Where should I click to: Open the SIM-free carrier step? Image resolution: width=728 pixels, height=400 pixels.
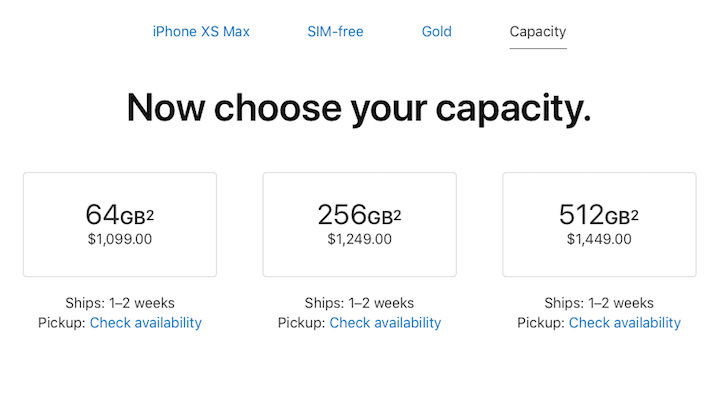pyautogui.click(x=335, y=32)
